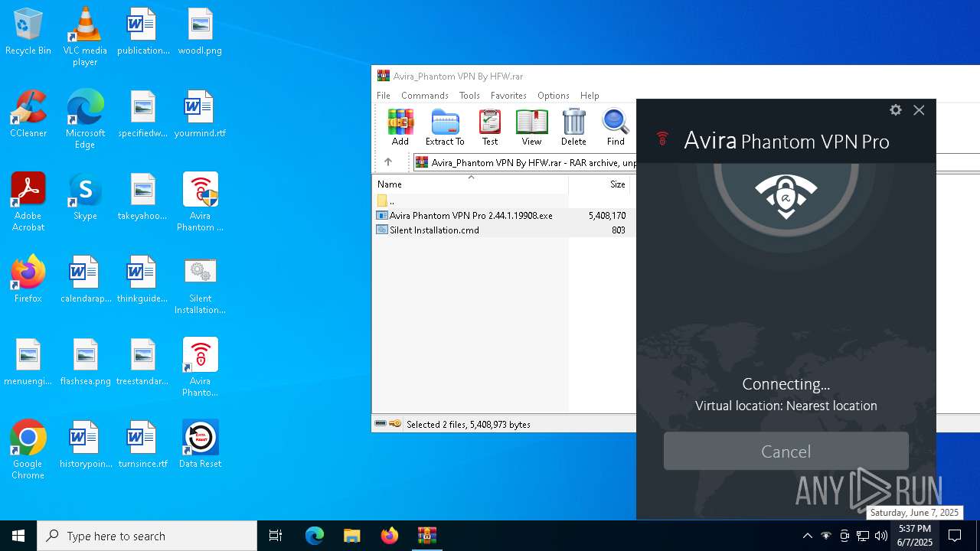Screen dimensions: 980x551
Task: Select specifiedw image file on desktop
Action: [x=142, y=114]
